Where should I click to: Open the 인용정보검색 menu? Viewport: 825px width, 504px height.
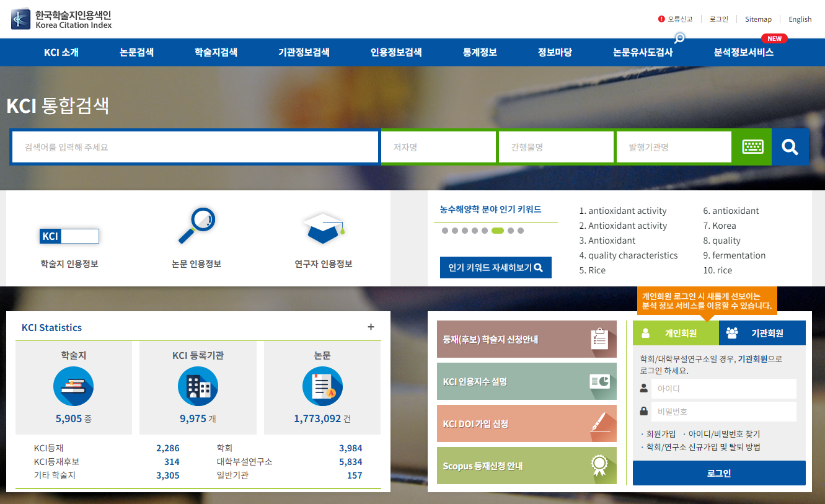click(396, 53)
